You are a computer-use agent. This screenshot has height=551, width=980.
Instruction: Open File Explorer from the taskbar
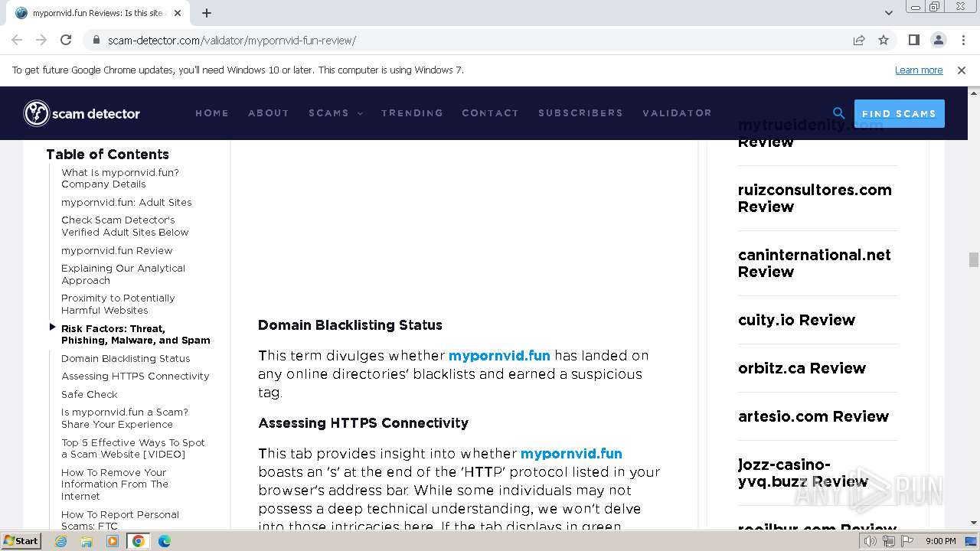click(87, 540)
